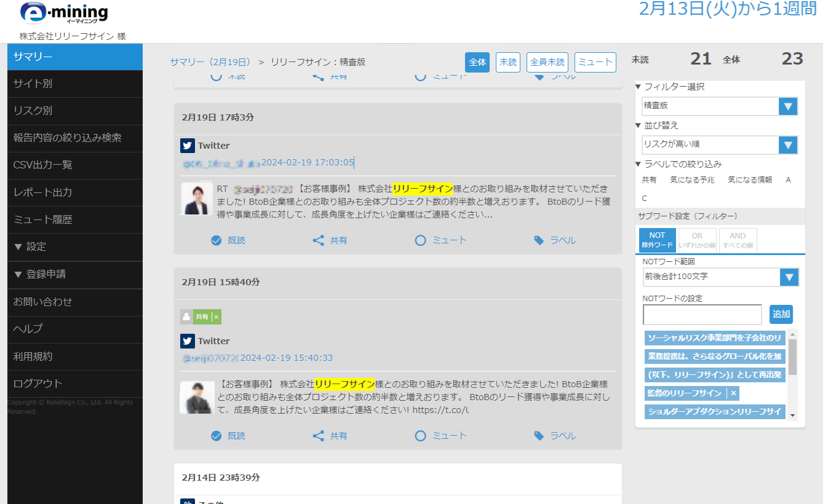Viewport: 823px width, 504px height.
Task: Click the 追加 button to add a NOT word
Action: 781,314
